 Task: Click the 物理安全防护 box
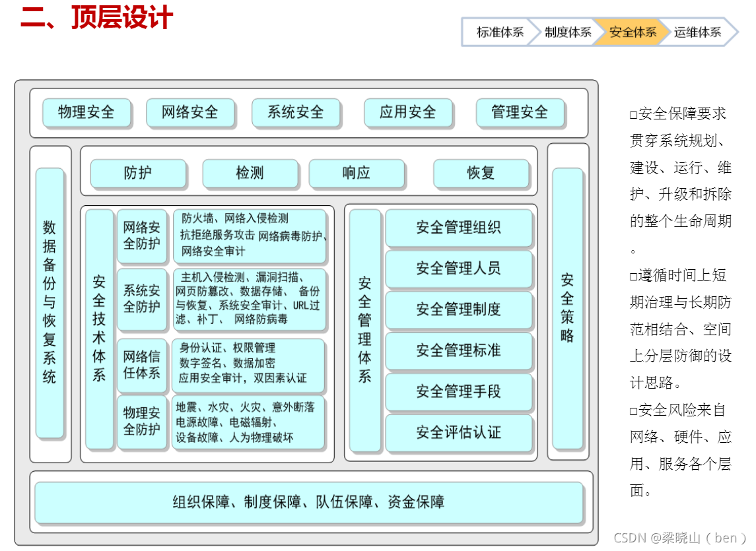coord(142,422)
